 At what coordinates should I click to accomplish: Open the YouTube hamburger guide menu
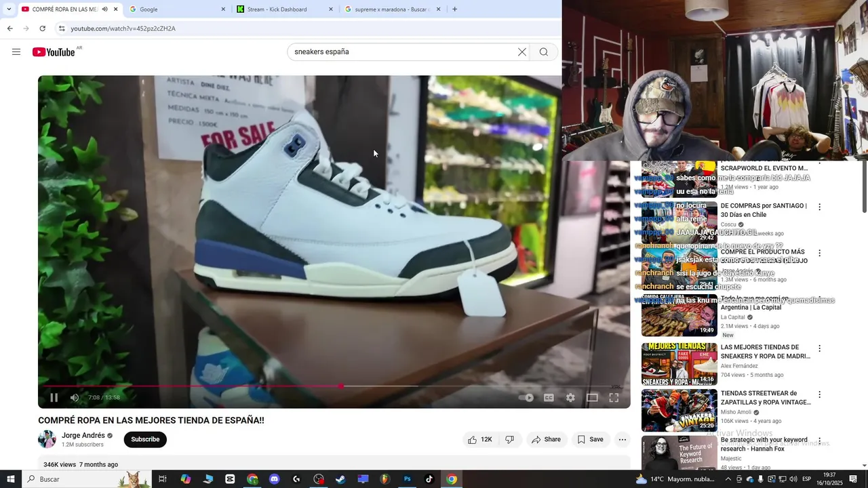point(16,52)
